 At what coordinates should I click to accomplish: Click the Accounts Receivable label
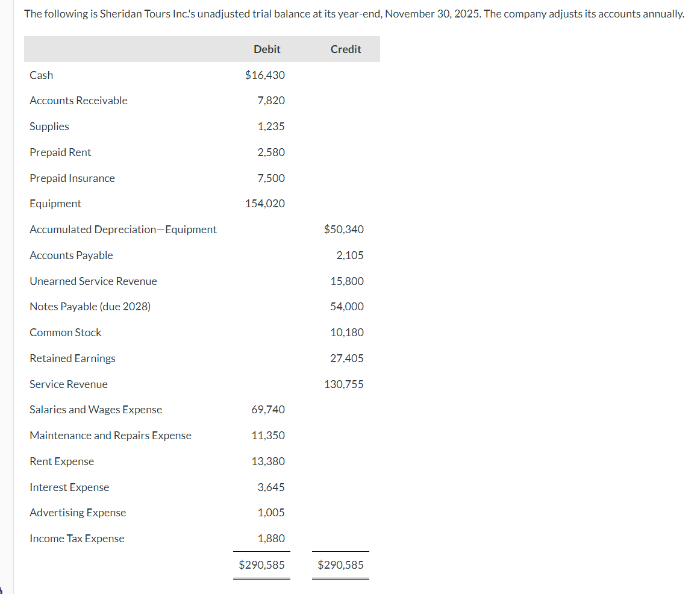78,101
